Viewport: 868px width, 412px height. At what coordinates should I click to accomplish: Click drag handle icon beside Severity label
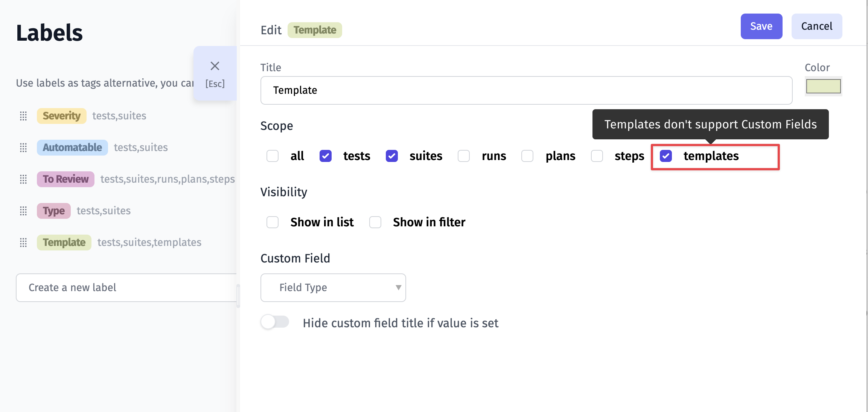pyautogui.click(x=23, y=116)
